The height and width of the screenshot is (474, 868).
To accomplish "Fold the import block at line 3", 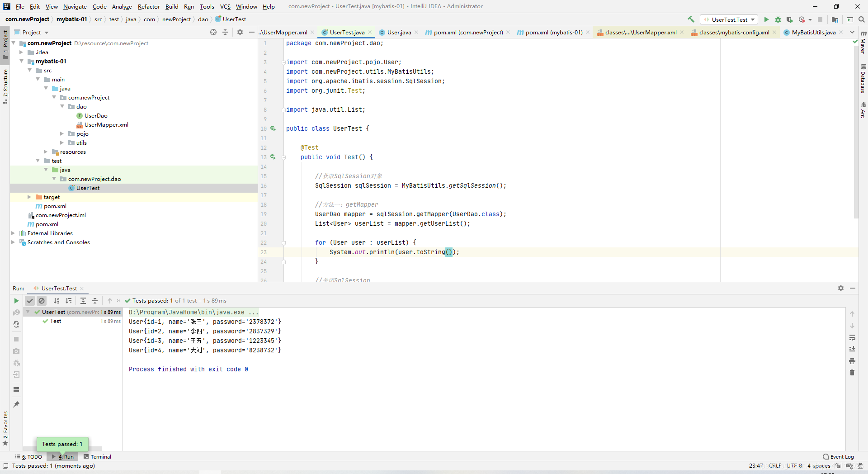I will pyautogui.click(x=283, y=62).
